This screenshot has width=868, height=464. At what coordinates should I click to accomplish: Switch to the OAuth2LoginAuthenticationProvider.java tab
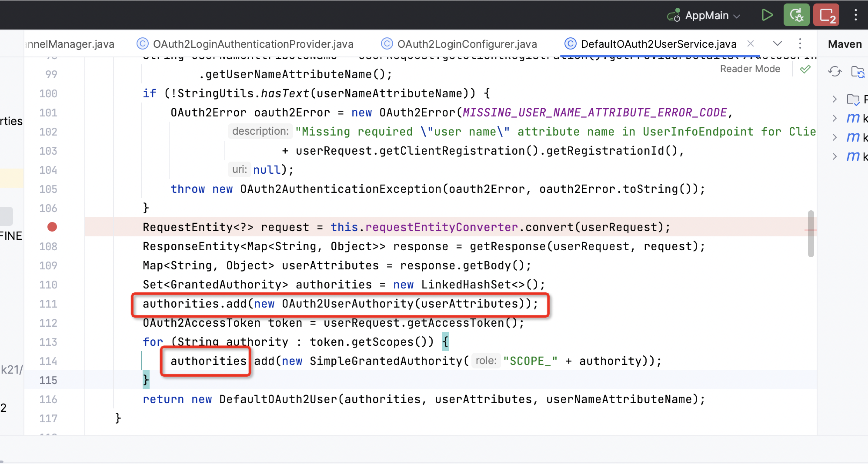[253, 43]
